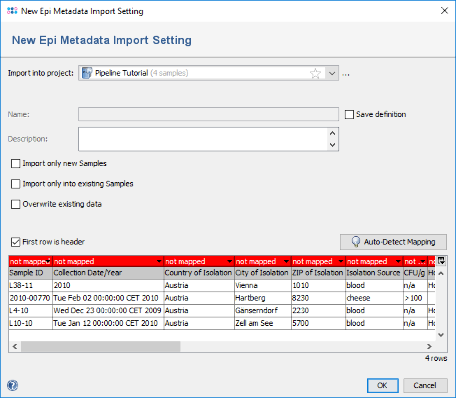Image resolution: width=456 pixels, height=398 pixels.
Task: Click the Name input field
Action: point(208,114)
